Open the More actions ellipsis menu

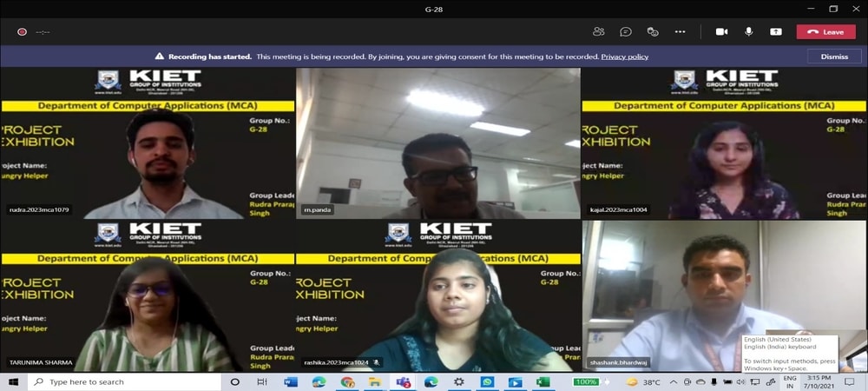(x=680, y=32)
